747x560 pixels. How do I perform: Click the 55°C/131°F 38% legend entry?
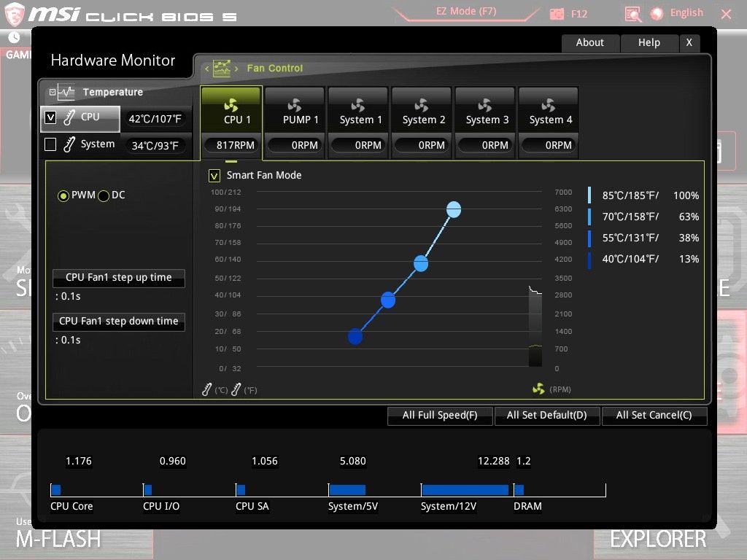(643, 238)
